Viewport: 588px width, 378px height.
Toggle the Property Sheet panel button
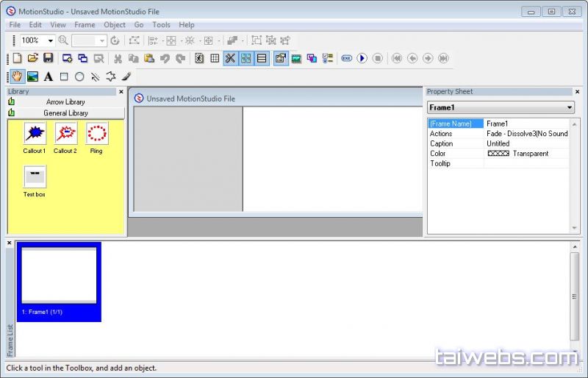pos(280,58)
